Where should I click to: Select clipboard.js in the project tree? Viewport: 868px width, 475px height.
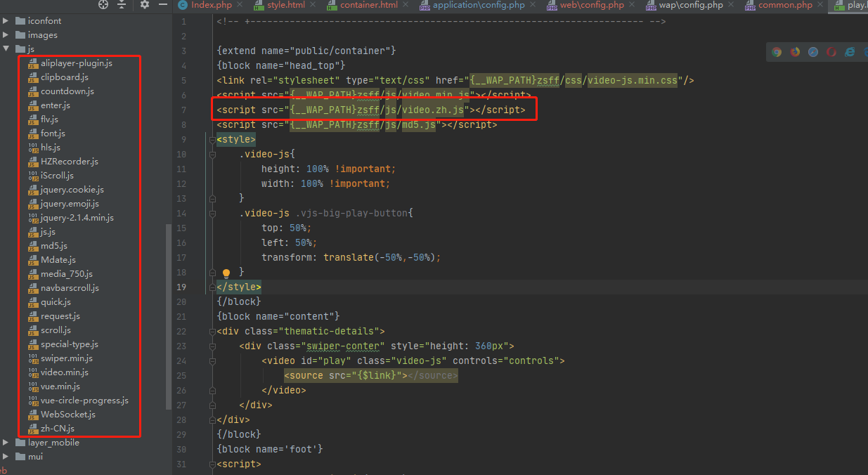coord(65,77)
